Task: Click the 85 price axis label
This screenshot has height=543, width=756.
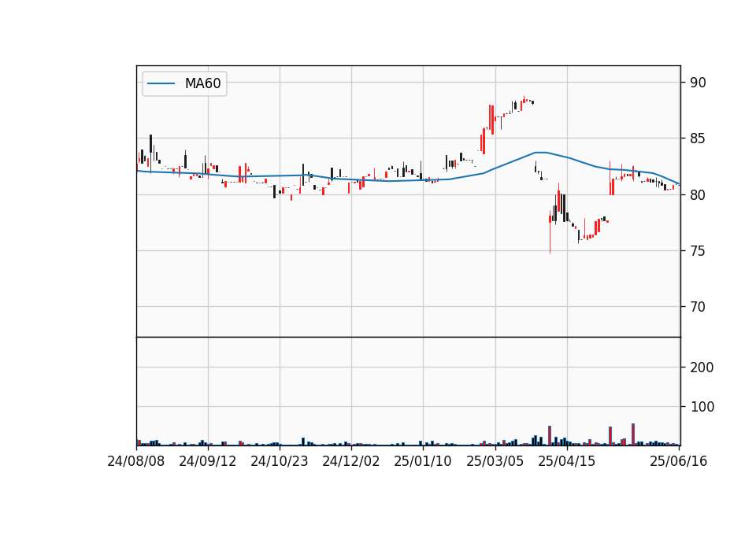Action: pyautogui.click(x=698, y=139)
